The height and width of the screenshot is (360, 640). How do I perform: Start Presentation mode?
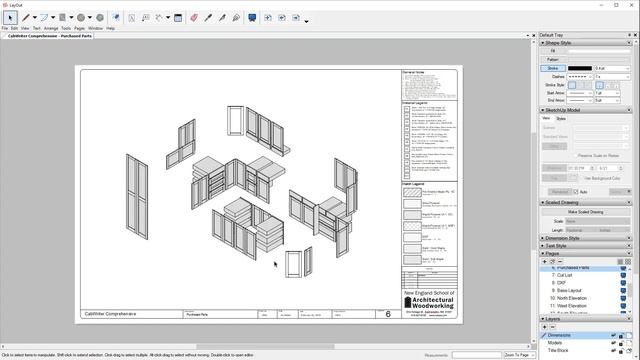[252, 18]
